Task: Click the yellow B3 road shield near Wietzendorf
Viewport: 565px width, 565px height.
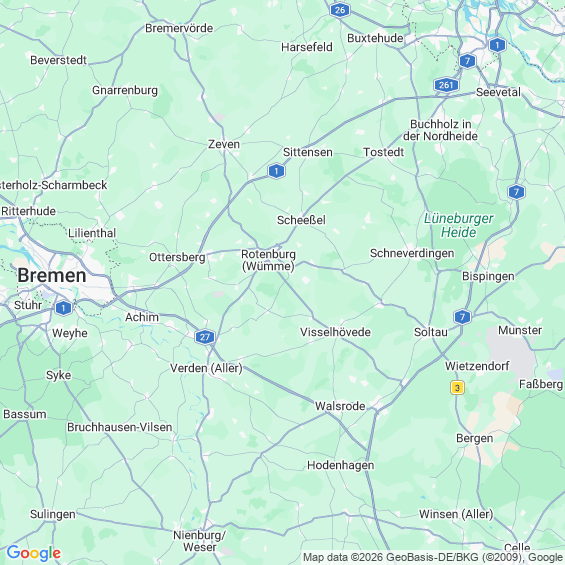Action: [x=457, y=388]
